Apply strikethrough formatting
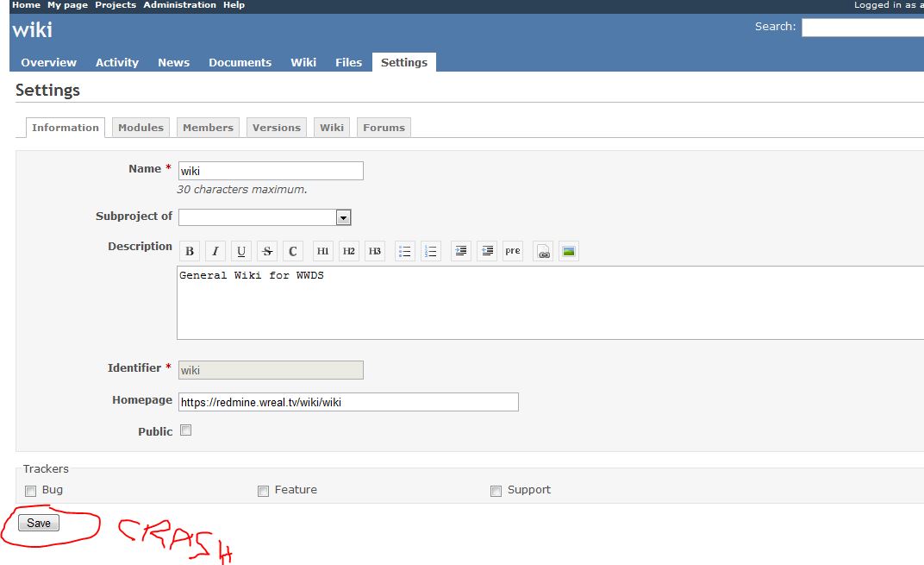 pos(267,252)
